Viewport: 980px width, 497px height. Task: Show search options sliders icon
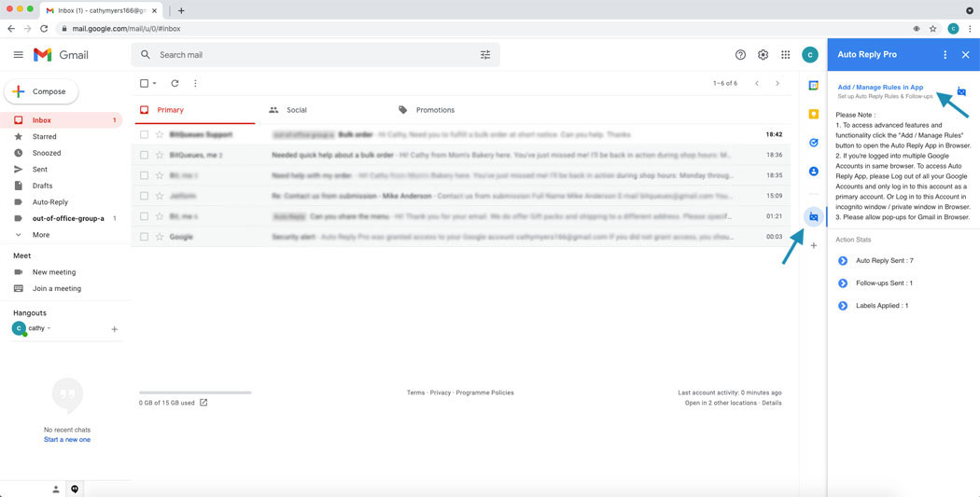click(x=485, y=55)
